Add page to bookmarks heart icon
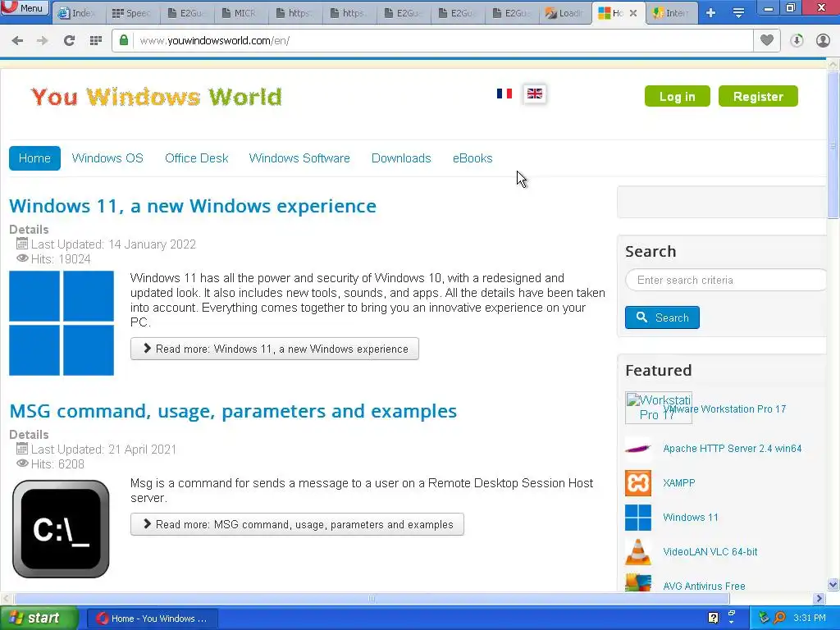 click(x=767, y=41)
